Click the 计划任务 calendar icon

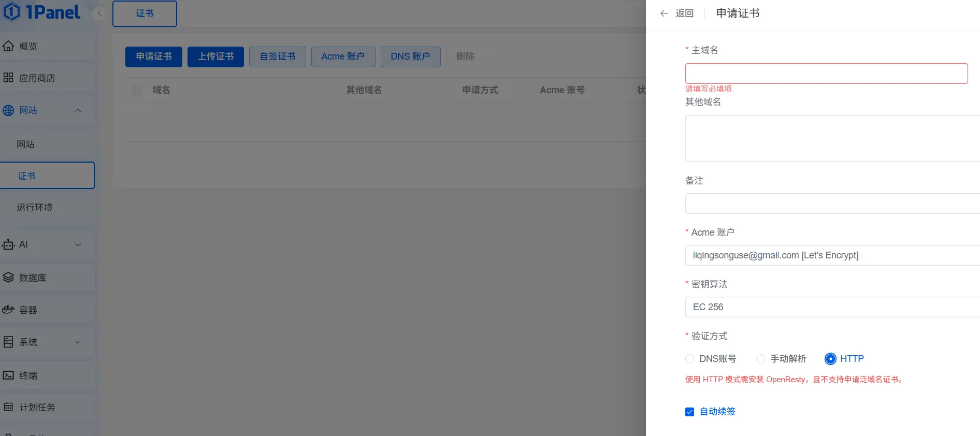(x=8, y=407)
